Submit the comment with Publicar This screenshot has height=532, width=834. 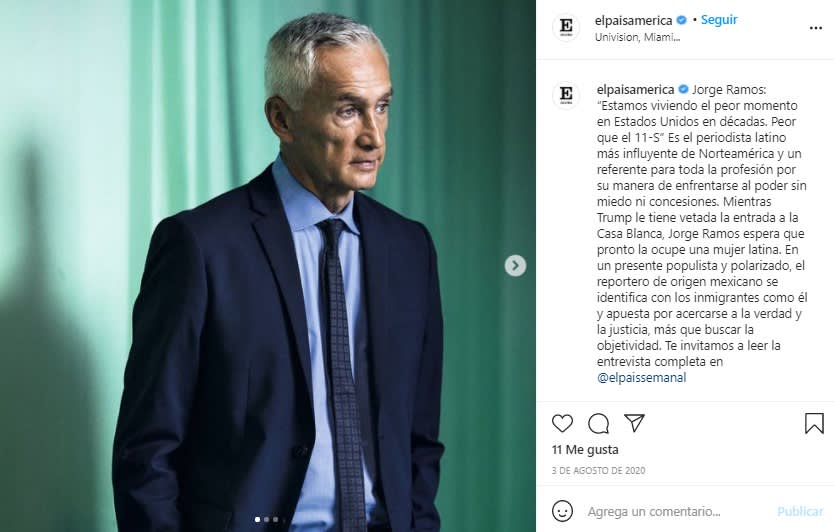[800, 511]
